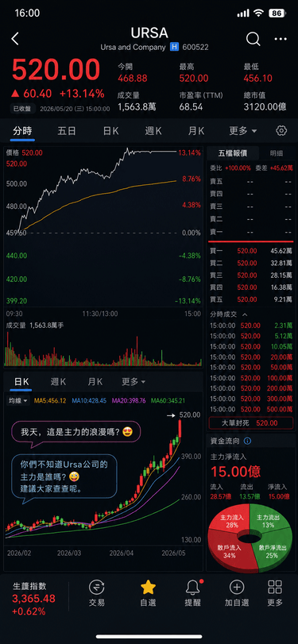
Task: Tap the 買三 28.15萬 bid row
Action: click(x=251, y=276)
